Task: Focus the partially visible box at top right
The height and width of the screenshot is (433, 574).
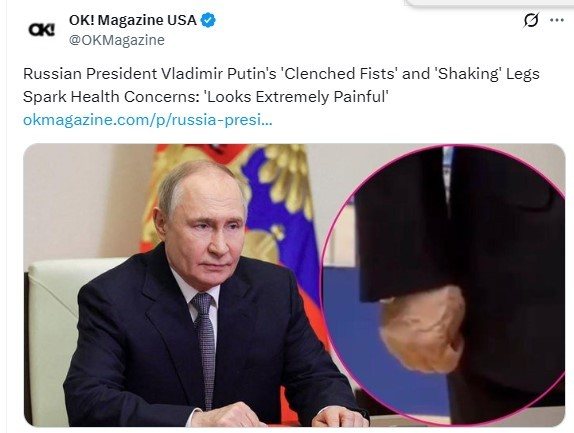Action: tap(490, 3)
